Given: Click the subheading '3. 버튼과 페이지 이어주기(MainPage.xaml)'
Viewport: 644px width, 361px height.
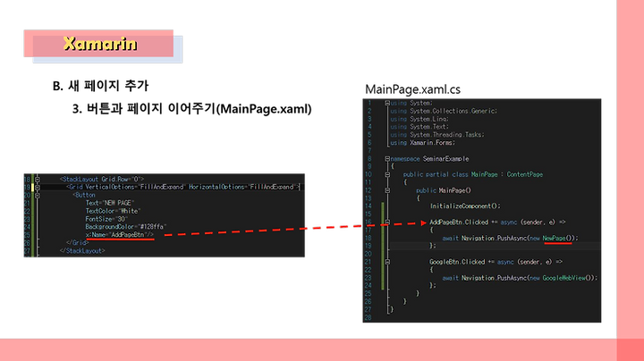Looking at the screenshot, I should coord(191,109).
